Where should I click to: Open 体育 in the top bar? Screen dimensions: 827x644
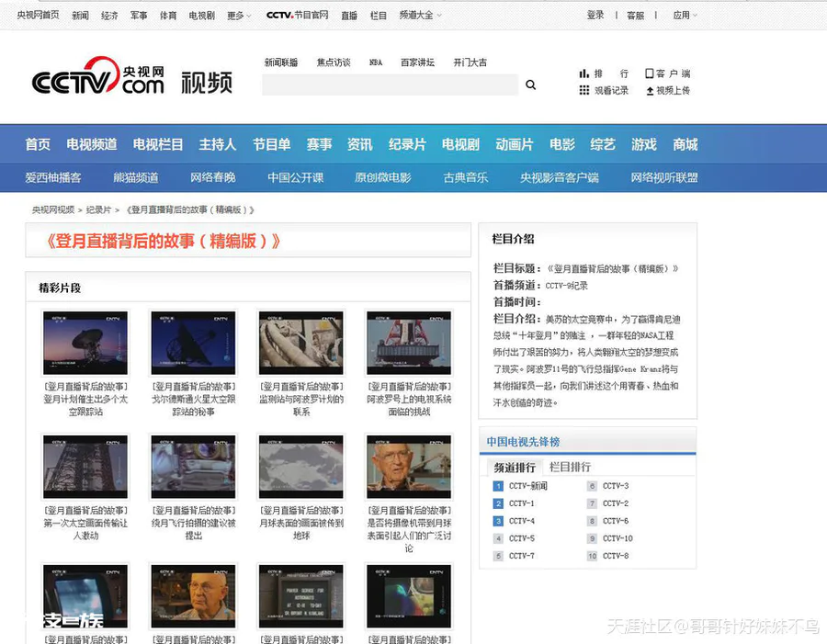pos(168,16)
